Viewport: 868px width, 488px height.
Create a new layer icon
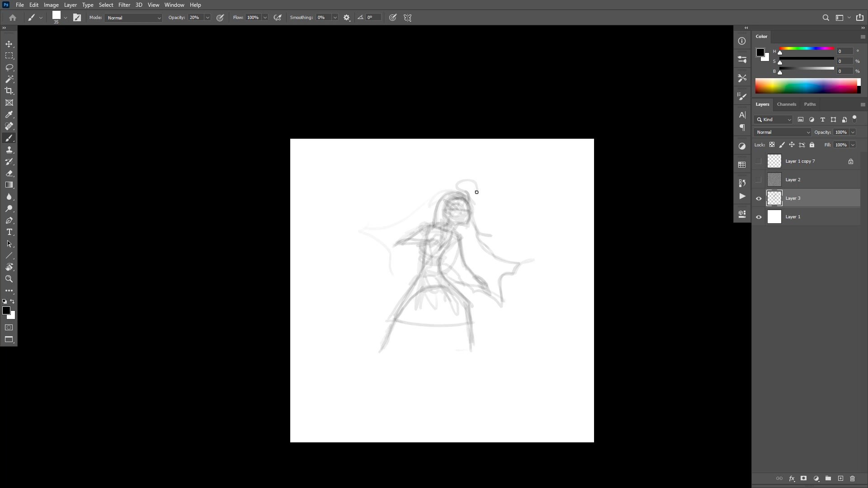pos(840,479)
